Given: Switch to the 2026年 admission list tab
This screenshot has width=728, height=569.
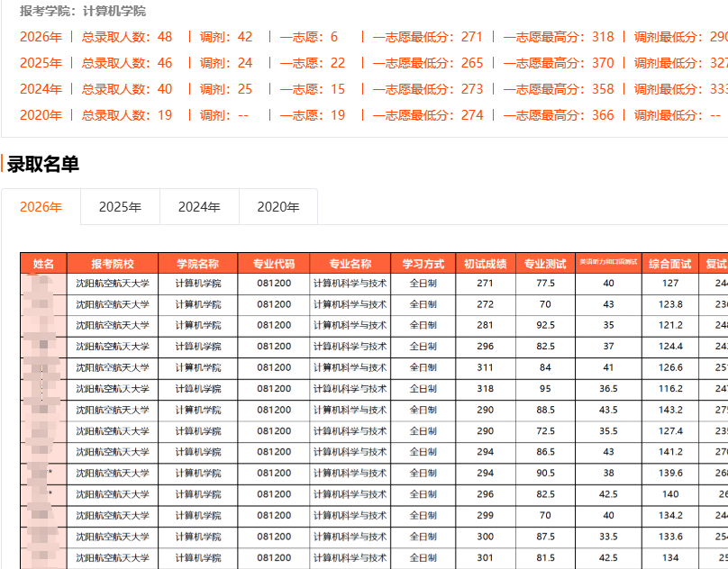Looking at the screenshot, I should 41,206.
